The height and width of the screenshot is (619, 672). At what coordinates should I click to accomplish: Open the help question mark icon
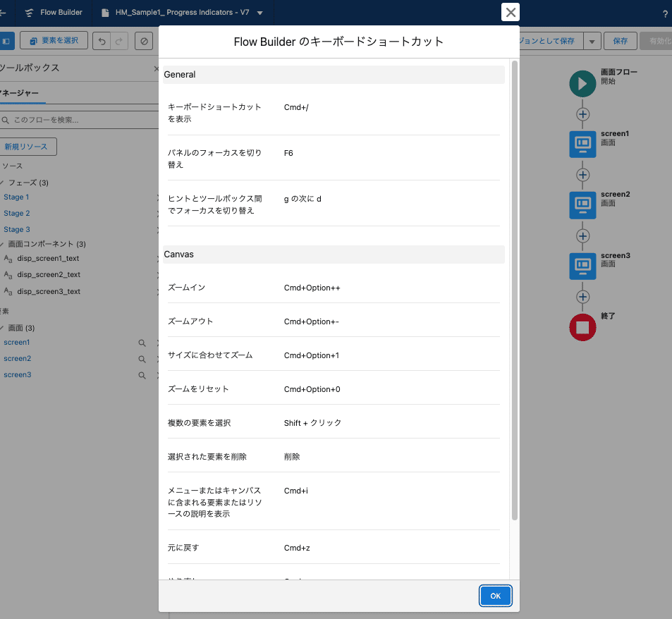point(665,14)
